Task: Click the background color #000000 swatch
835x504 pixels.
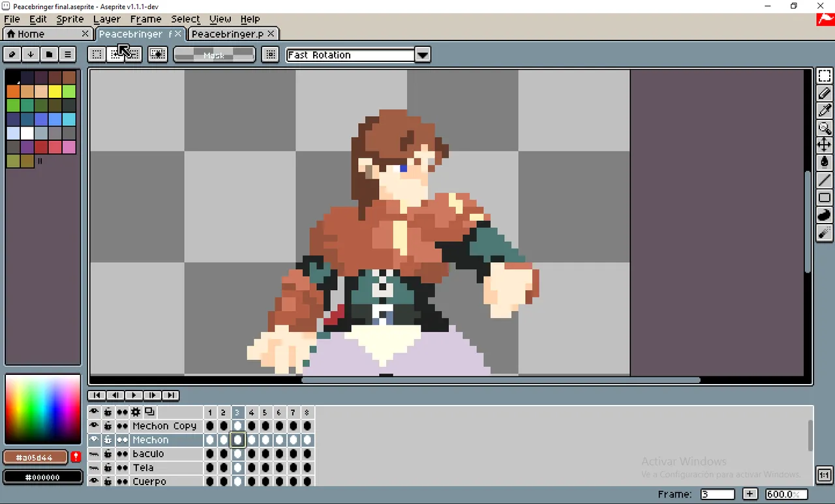Action: tap(42, 477)
